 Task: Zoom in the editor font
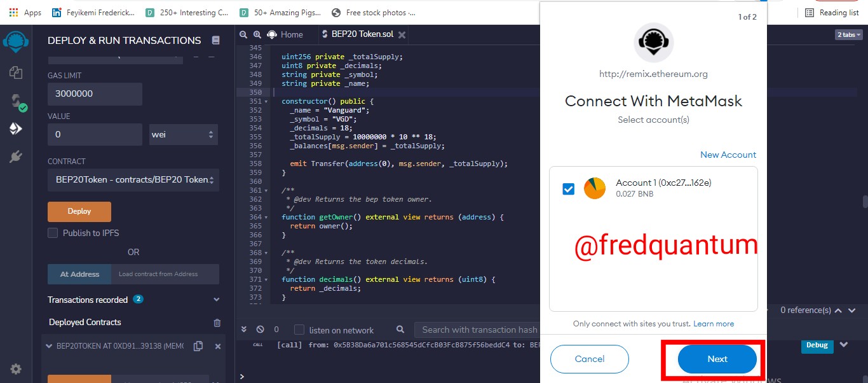point(257,34)
